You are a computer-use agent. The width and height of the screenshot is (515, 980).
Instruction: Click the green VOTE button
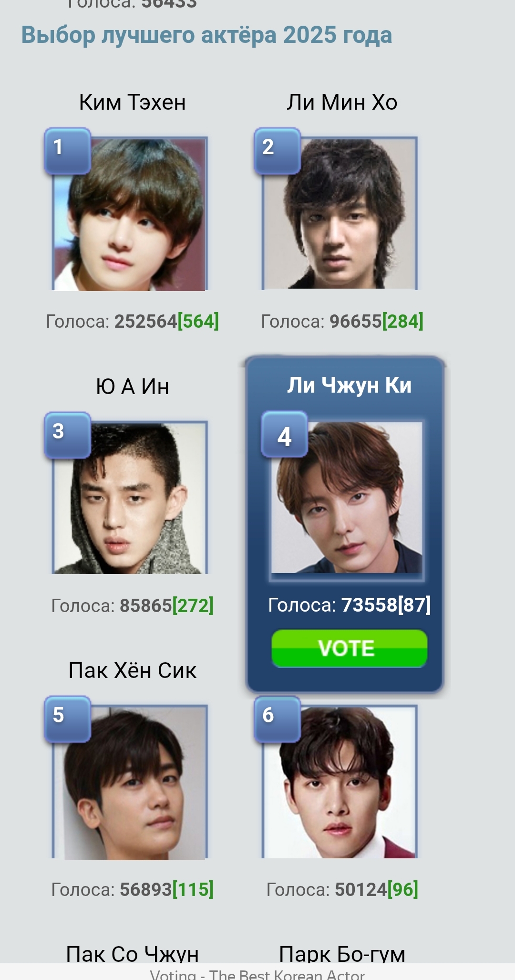(349, 648)
